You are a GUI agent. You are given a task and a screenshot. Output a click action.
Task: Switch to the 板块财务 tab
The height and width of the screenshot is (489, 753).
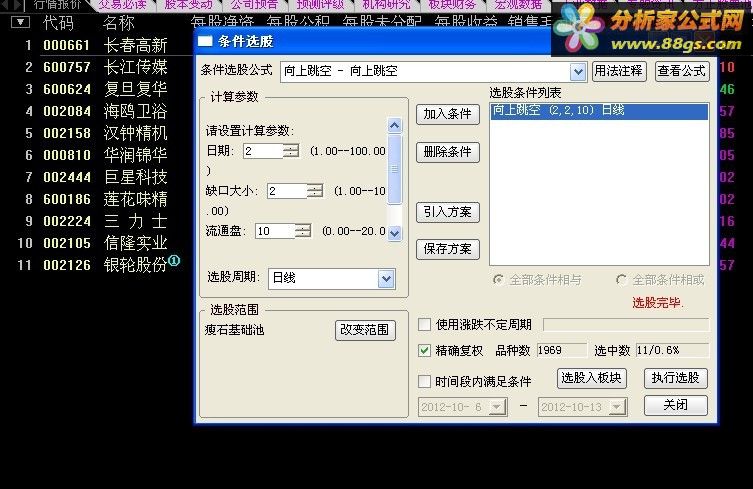[452, 5]
